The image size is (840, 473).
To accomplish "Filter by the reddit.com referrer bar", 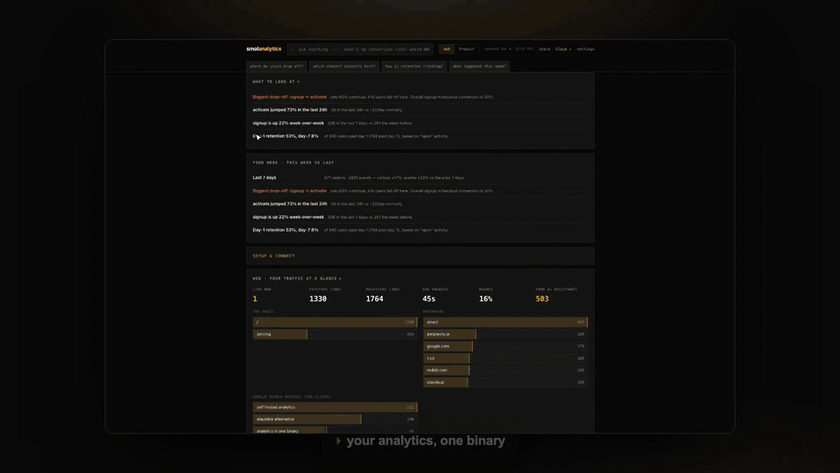I will click(505, 370).
